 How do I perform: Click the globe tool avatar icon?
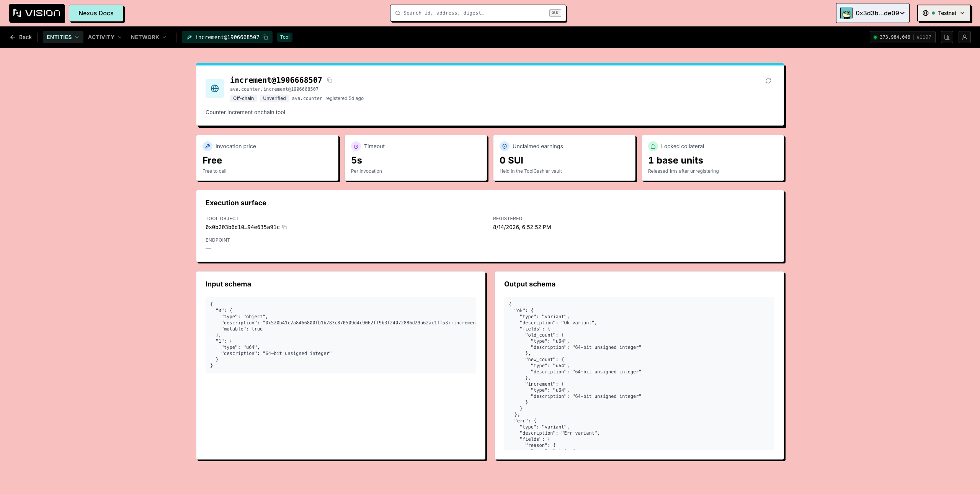pyautogui.click(x=215, y=88)
